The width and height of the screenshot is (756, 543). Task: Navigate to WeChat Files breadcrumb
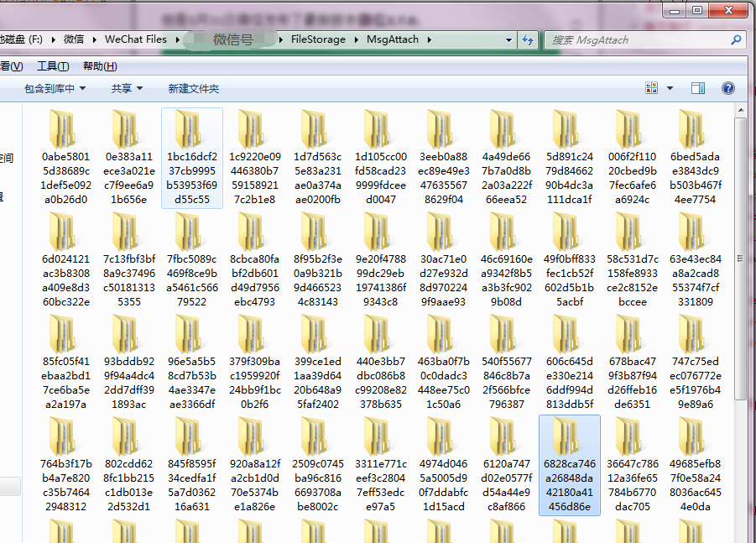point(136,39)
